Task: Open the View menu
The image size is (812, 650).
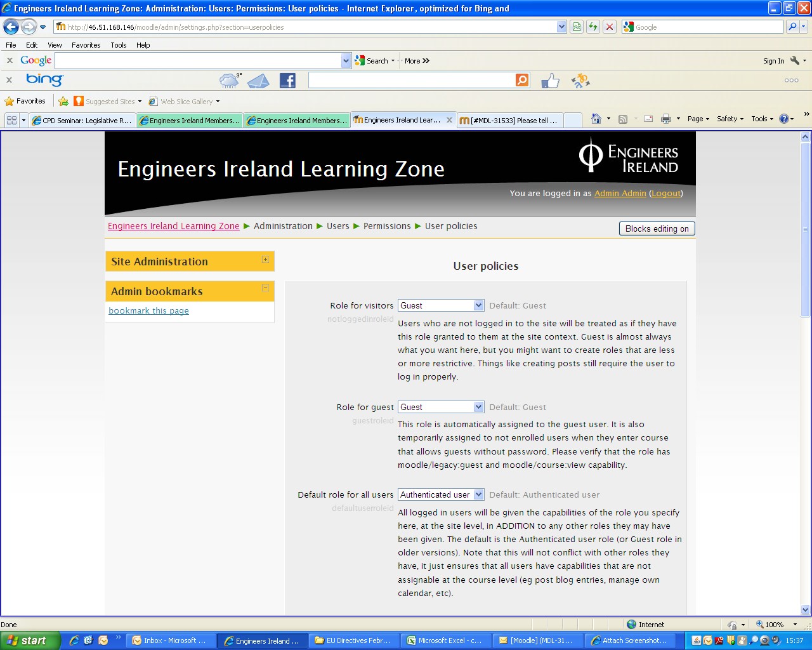Action: pos(55,45)
